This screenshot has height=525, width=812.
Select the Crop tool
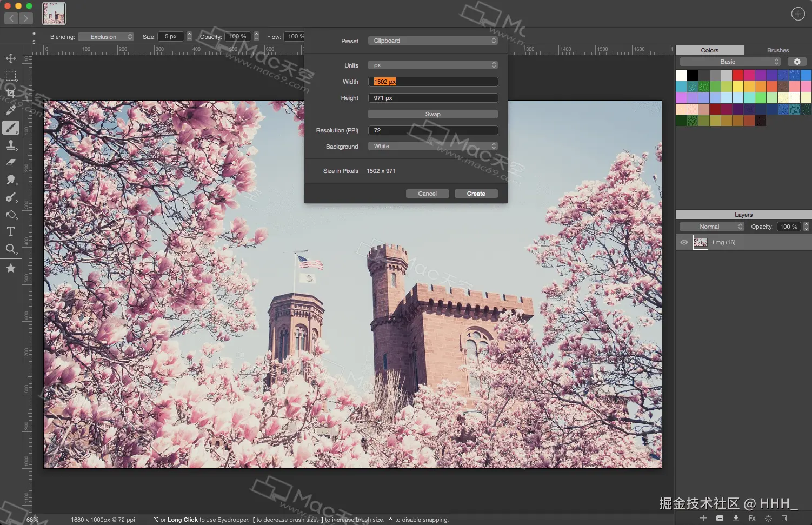click(x=11, y=93)
